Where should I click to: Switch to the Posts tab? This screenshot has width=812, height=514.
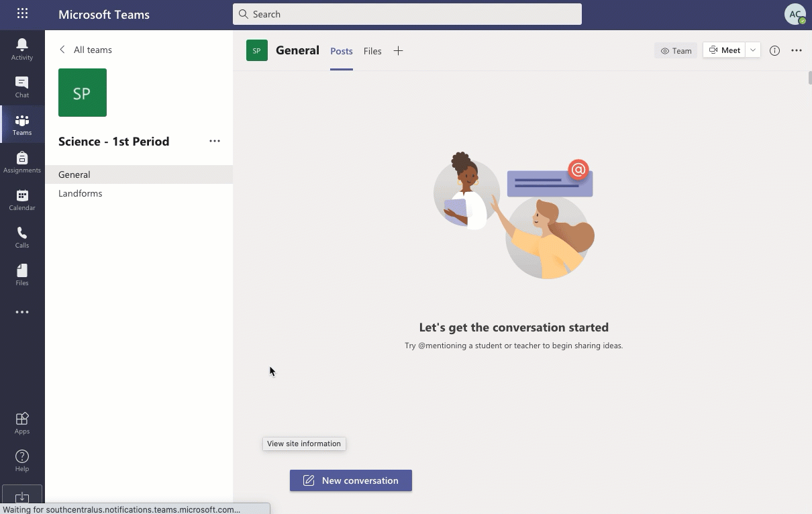tap(342, 51)
